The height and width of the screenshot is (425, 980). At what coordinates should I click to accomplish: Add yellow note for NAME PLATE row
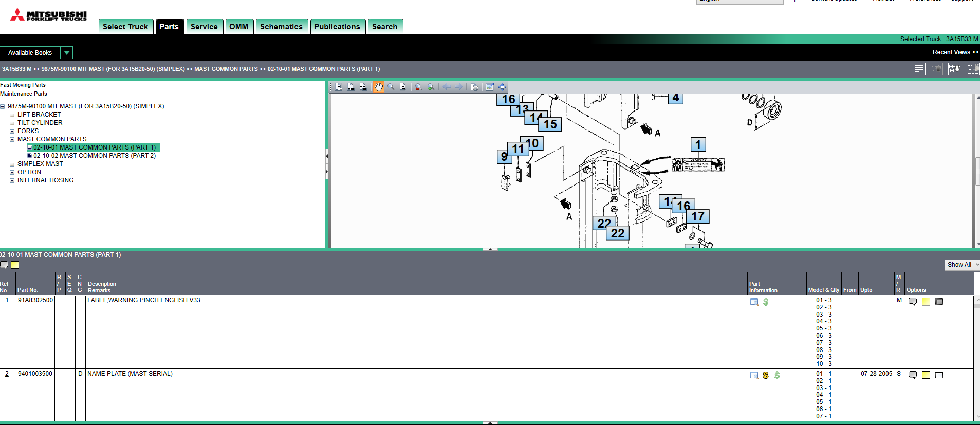[x=926, y=375]
